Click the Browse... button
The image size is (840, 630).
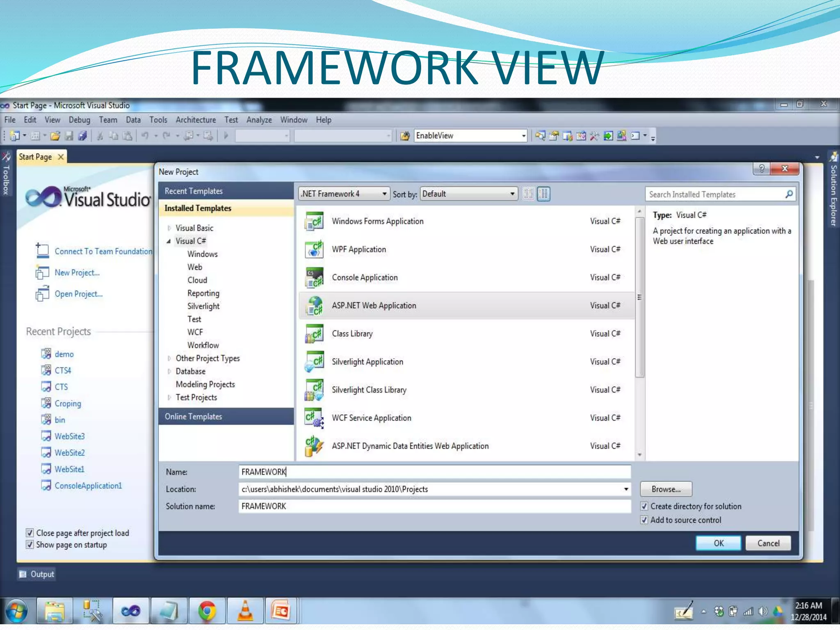click(666, 489)
